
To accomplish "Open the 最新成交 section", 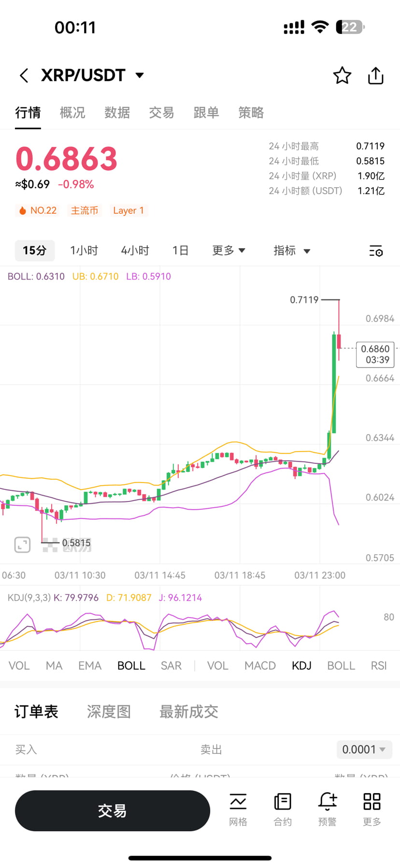I will pyautogui.click(x=189, y=712).
